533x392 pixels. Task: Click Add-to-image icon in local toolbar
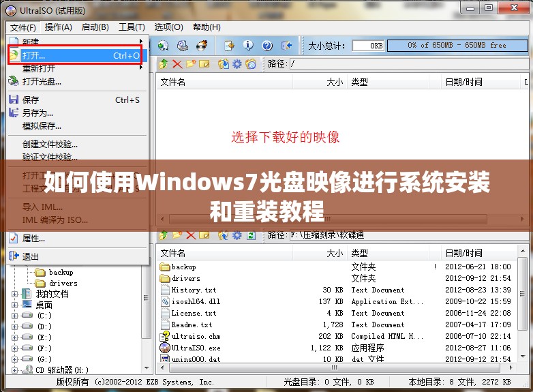coord(224,235)
